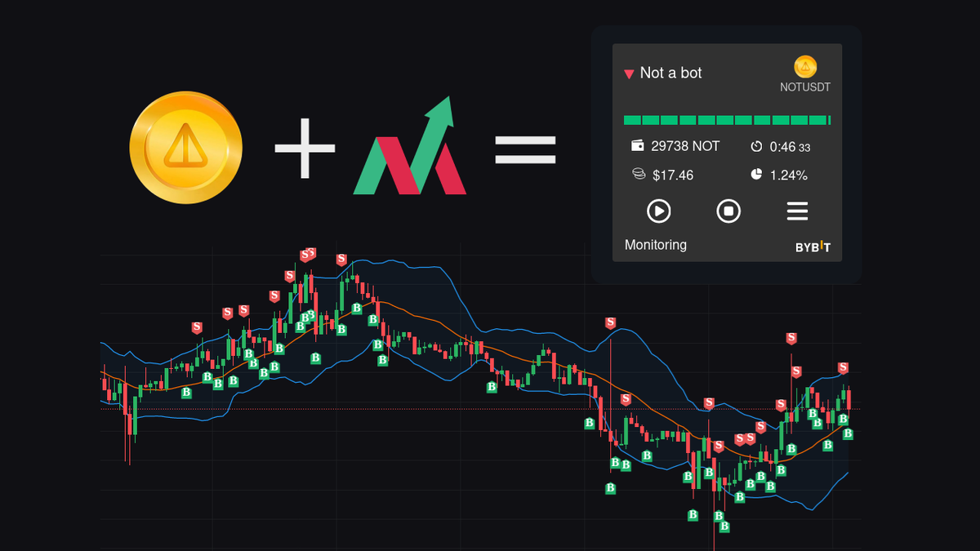Click the far-left S sell marker on the chart

coord(196,327)
